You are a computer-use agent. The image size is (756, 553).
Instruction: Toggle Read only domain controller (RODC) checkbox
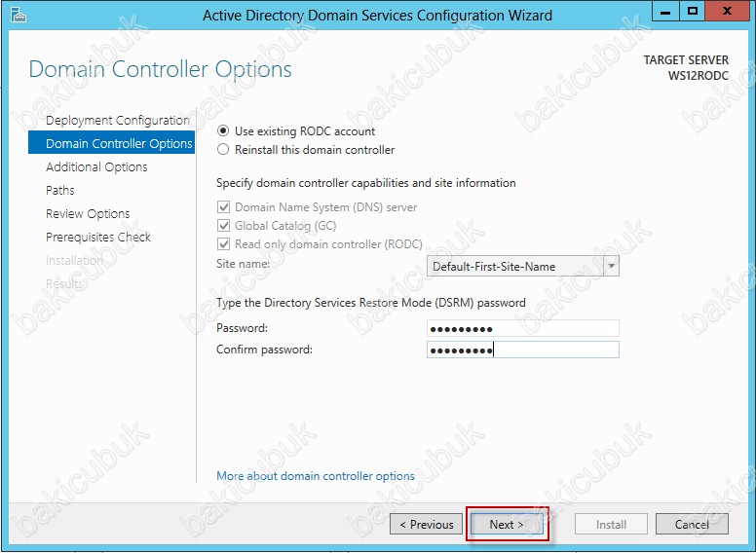(223, 244)
